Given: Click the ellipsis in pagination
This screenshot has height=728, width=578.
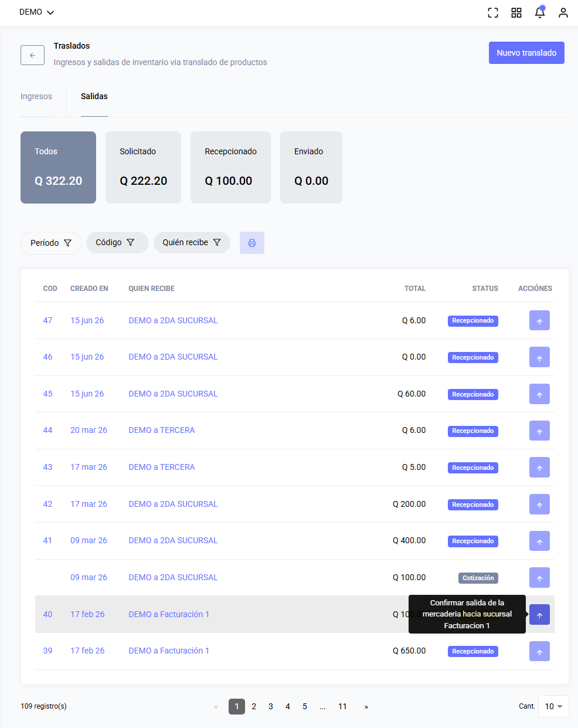Looking at the screenshot, I should point(322,707).
